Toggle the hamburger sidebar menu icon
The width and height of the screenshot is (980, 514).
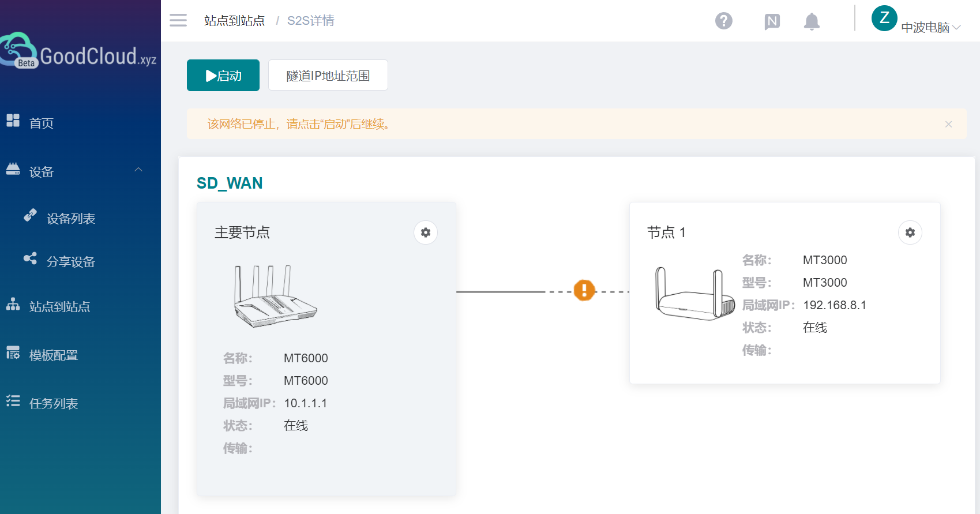(x=178, y=21)
